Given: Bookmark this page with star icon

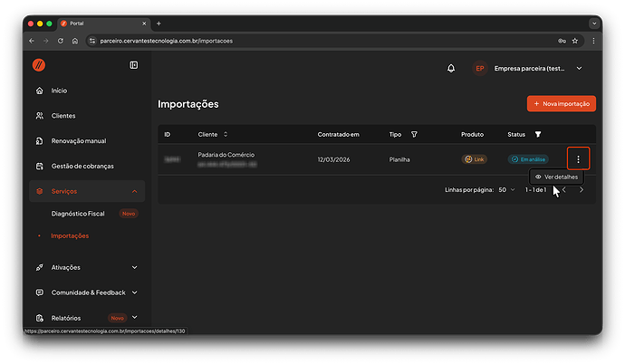Looking at the screenshot, I should pos(576,41).
